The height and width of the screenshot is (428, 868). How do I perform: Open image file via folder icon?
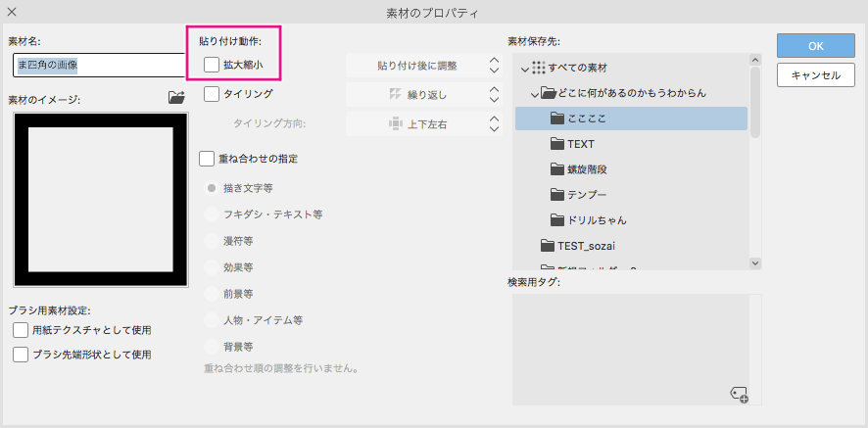point(176,98)
